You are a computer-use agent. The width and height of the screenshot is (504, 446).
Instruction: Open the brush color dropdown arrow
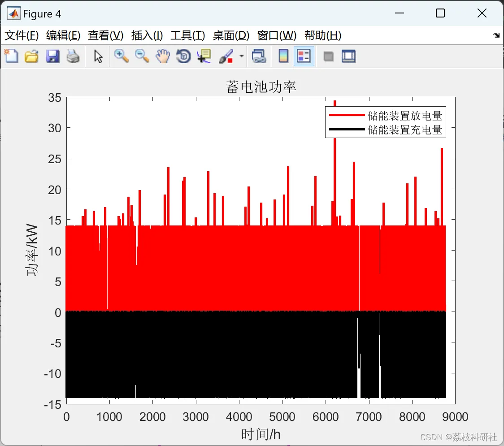coord(242,56)
